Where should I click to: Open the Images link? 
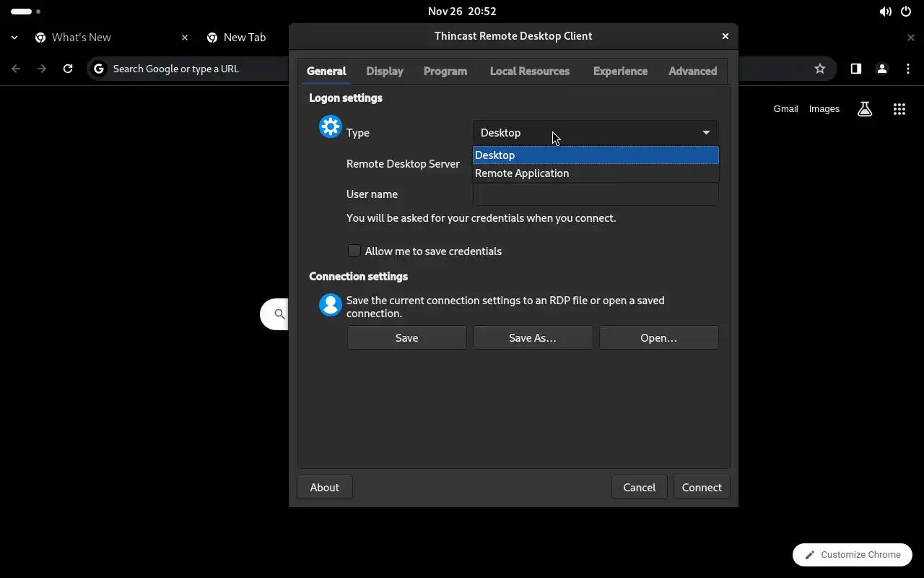pyautogui.click(x=824, y=109)
